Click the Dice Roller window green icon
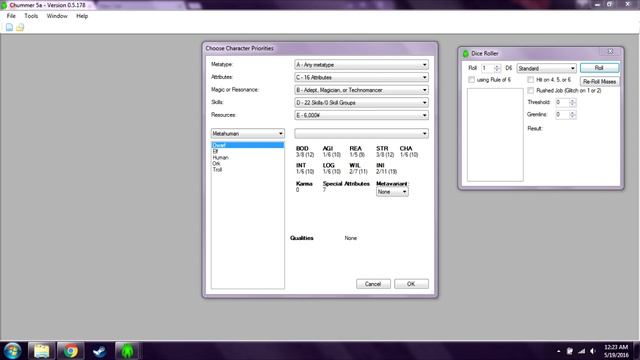 tap(466, 53)
